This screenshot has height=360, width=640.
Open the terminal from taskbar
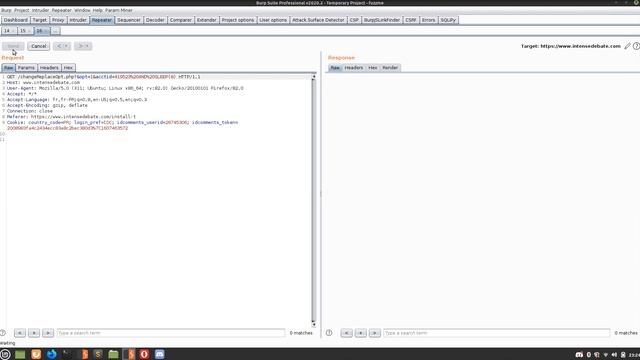(x=67, y=354)
